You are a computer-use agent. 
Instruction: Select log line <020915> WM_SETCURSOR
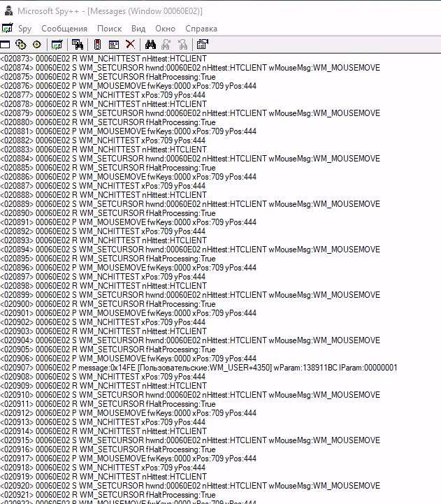(190, 440)
